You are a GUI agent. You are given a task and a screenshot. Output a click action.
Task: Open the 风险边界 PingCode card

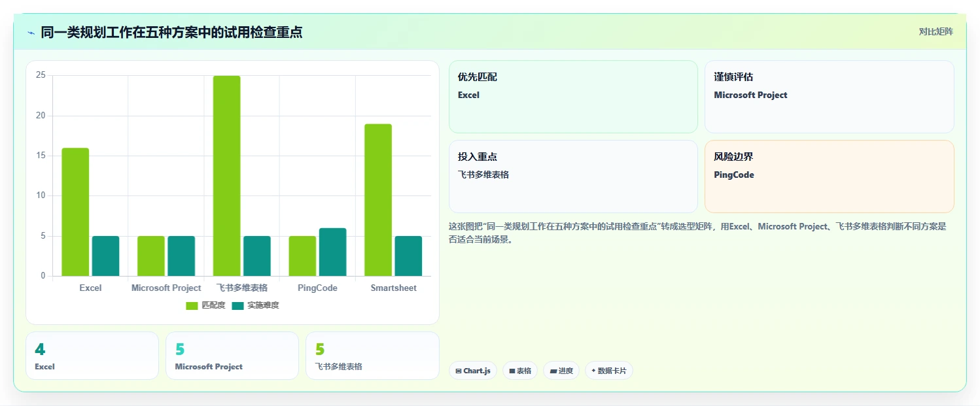(830, 177)
